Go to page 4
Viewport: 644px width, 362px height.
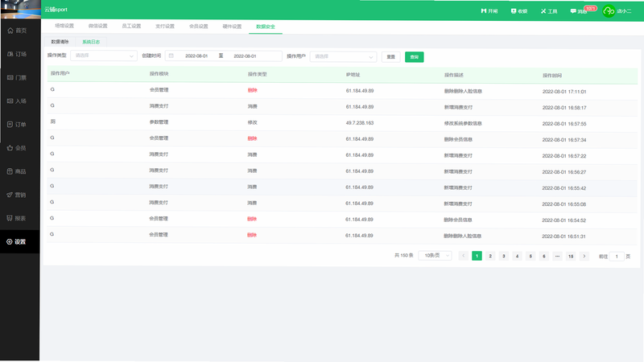coord(517,256)
